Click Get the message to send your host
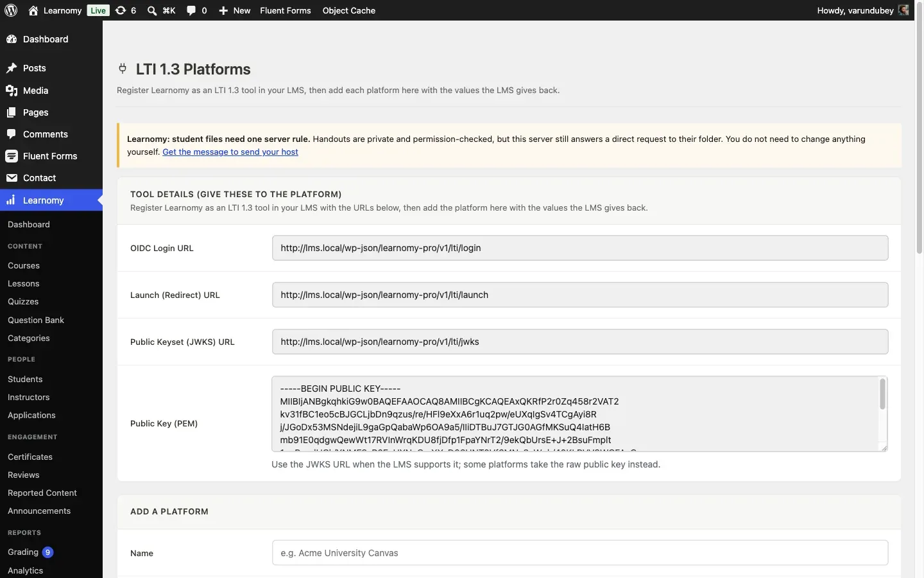 [230, 152]
